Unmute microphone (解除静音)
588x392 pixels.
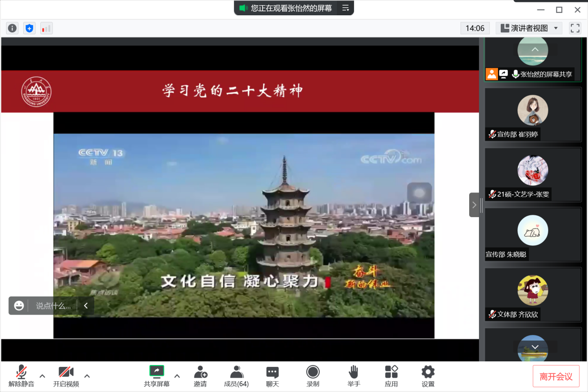point(21,376)
